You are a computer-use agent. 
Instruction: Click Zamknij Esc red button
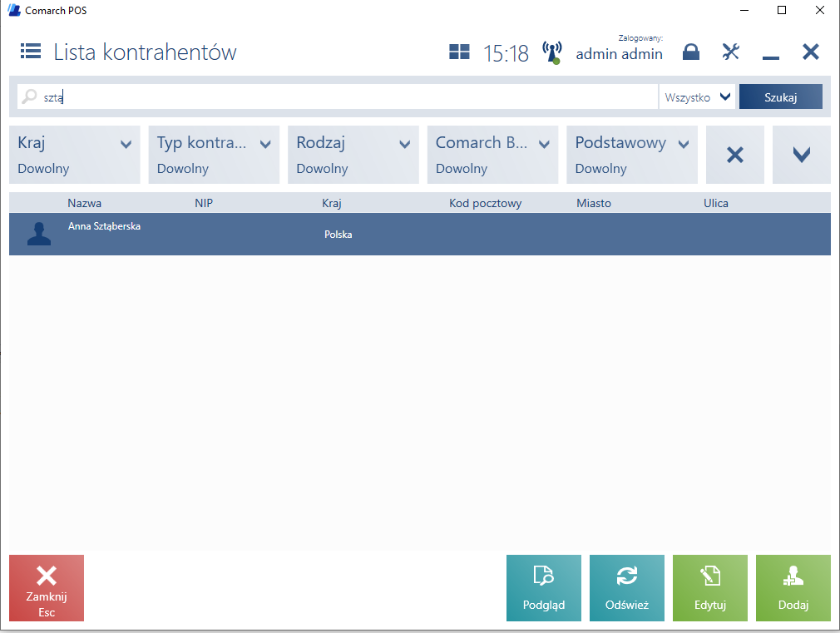tap(47, 588)
